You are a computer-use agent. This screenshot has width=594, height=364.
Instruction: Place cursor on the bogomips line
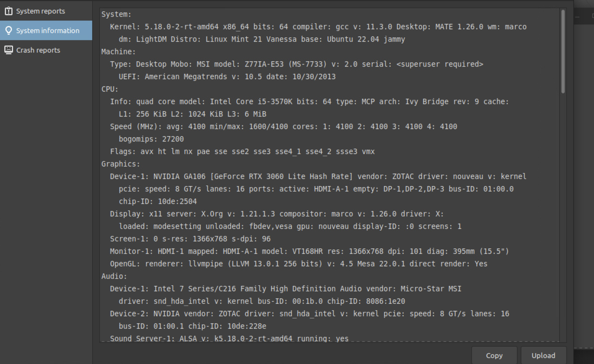(x=151, y=139)
